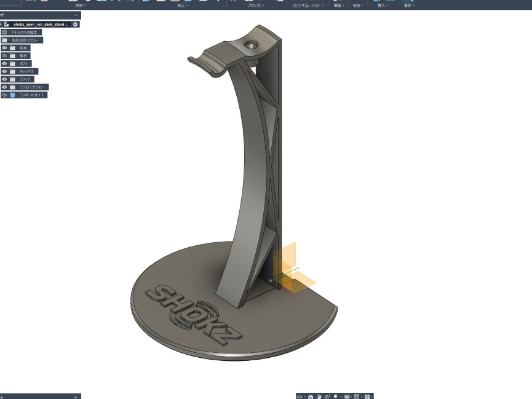Click the 選択 (Select) toolbar menu
The height and width of the screenshot is (399, 532).
click(x=408, y=6)
